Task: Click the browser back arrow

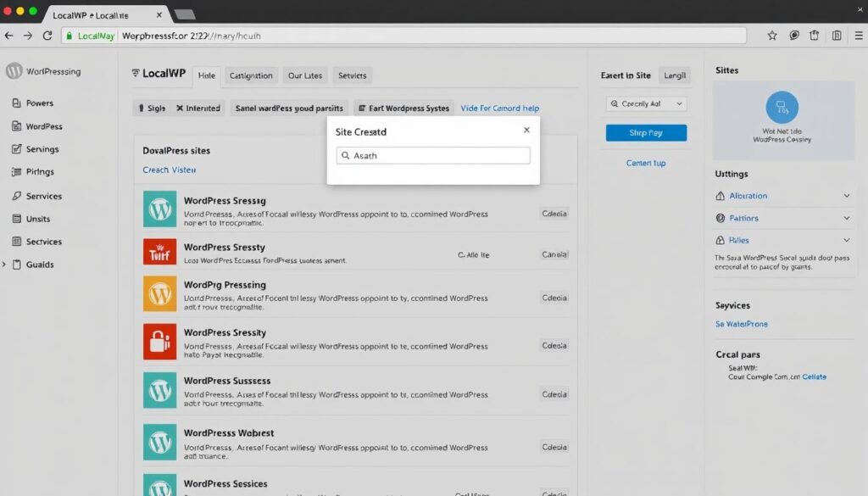Action: point(8,36)
